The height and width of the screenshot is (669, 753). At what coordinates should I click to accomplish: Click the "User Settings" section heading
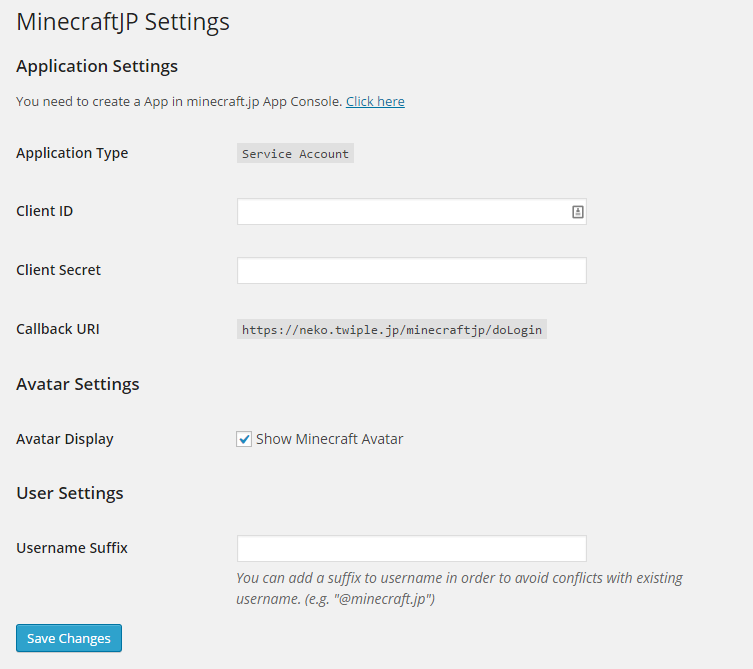pos(70,493)
